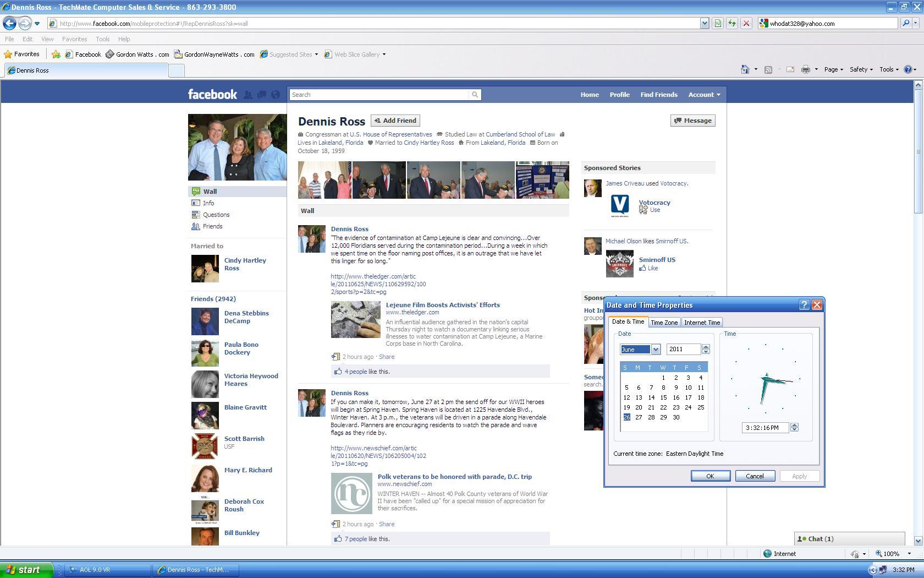Open Facebook friend requests icon
Screen dimensions: 924x578
(248, 95)
